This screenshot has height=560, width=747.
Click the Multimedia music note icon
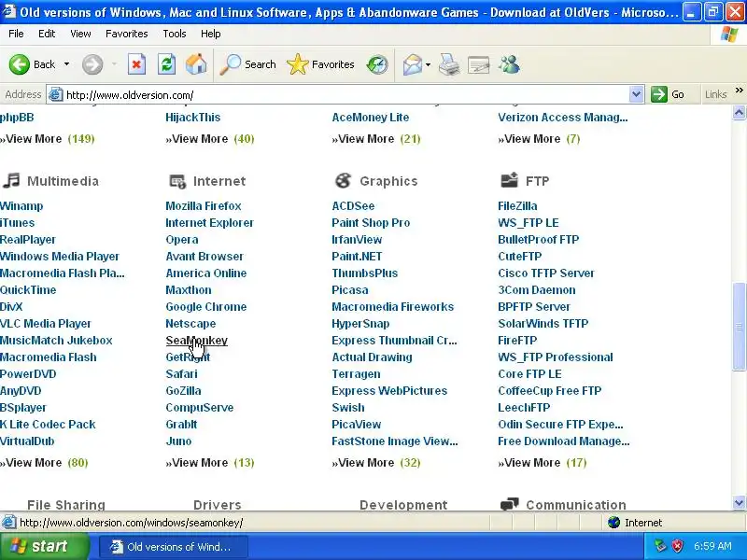coord(11,180)
